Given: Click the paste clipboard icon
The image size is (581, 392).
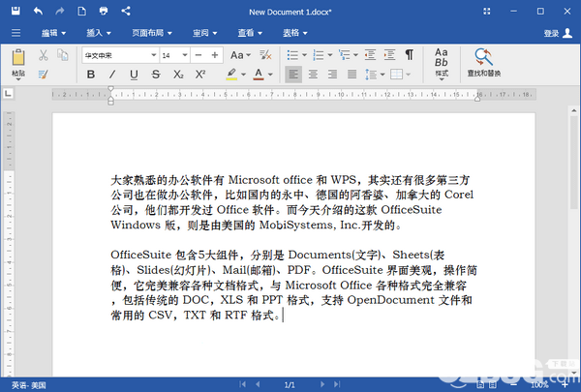Looking at the screenshot, I should [x=18, y=57].
